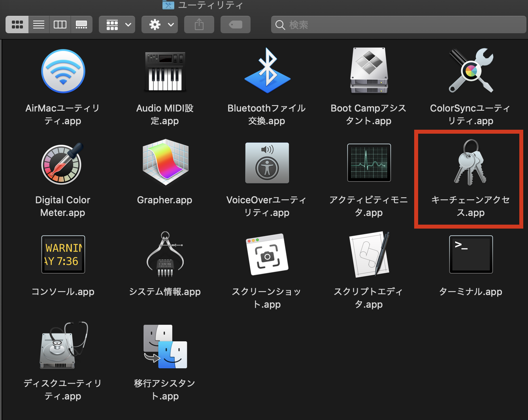Open AirMac Utility app icon
Screen dimensions: 528x420
[63, 71]
